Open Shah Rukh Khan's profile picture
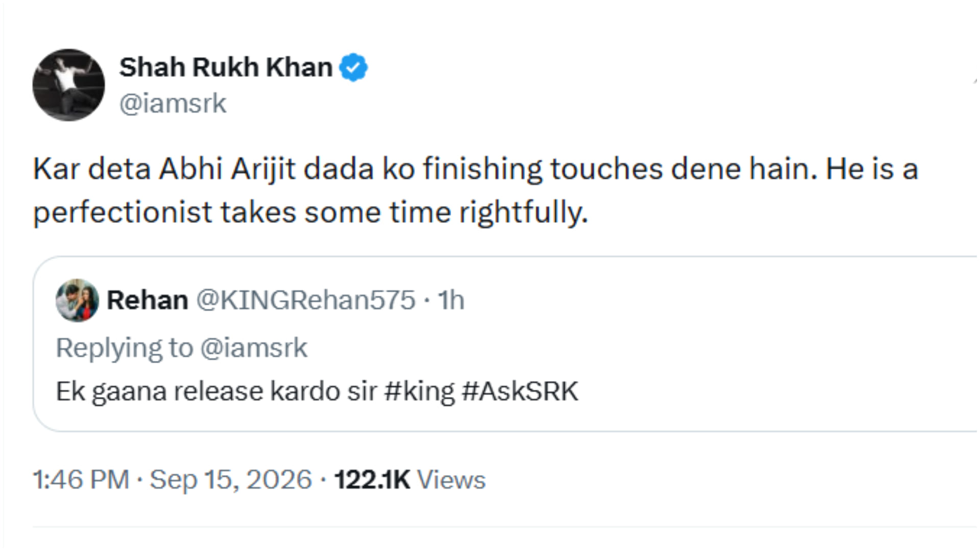Image resolution: width=980 pixels, height=551 pixels. tap(68, 85)
